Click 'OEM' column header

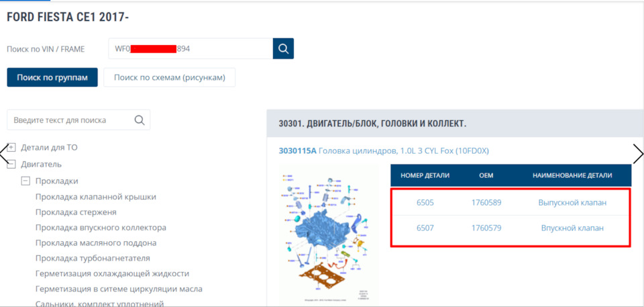point(486,175)
